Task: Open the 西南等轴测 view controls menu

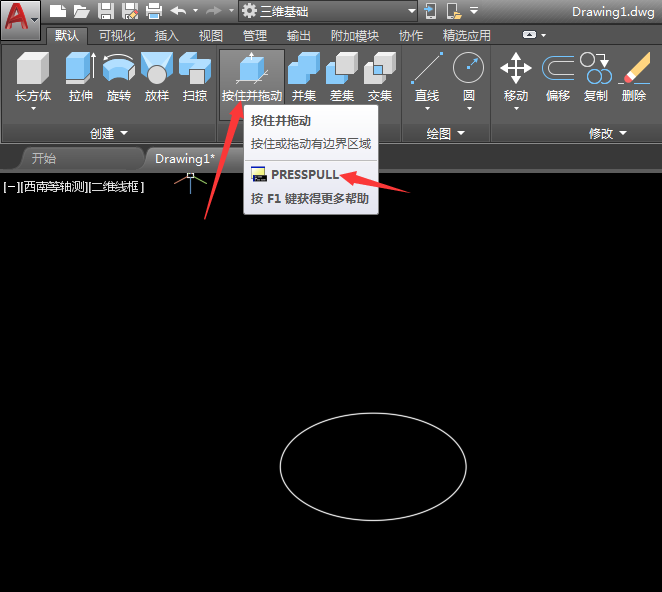Action: (x=54, y=187)
